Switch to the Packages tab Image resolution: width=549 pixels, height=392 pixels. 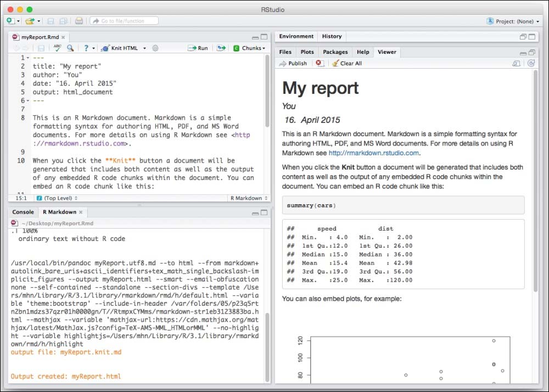[x=335, y=52]
